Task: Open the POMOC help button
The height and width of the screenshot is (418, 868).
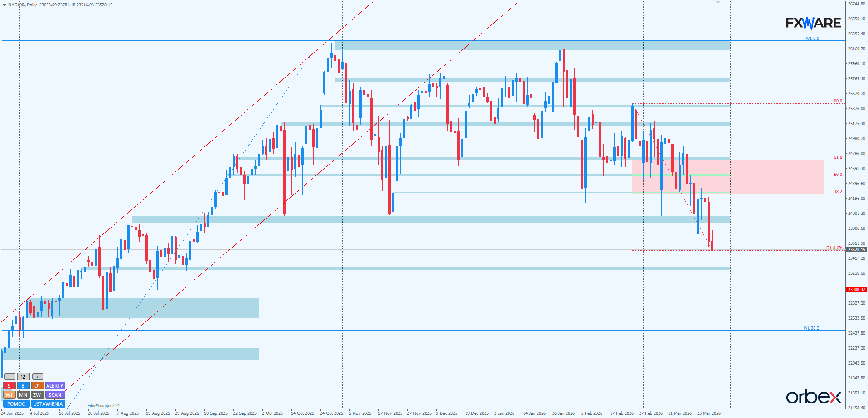Action: tap(16, 404)
